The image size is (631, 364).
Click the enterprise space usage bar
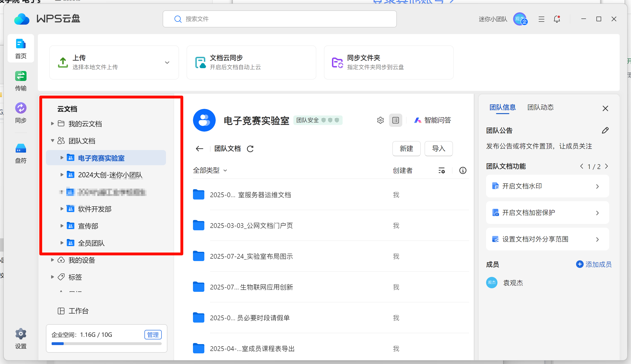pos(106,343)
